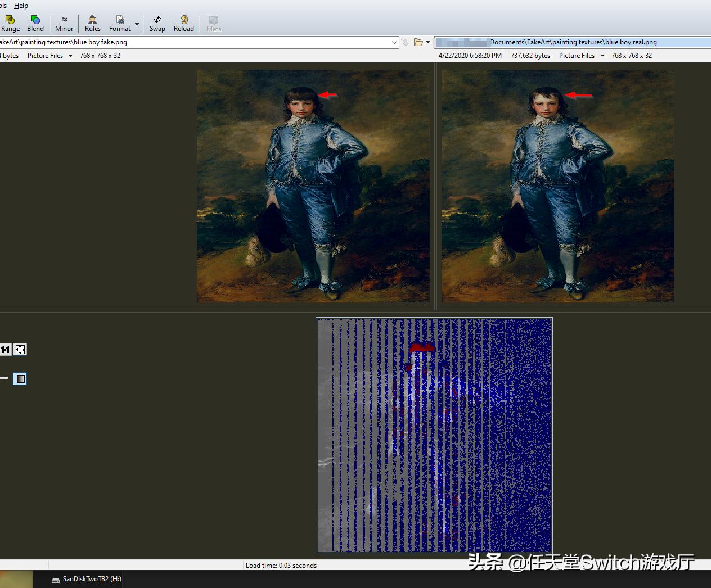This screenshot has width=711, height=588.
Task: Reload both picture files
Action: click(184, 24)
